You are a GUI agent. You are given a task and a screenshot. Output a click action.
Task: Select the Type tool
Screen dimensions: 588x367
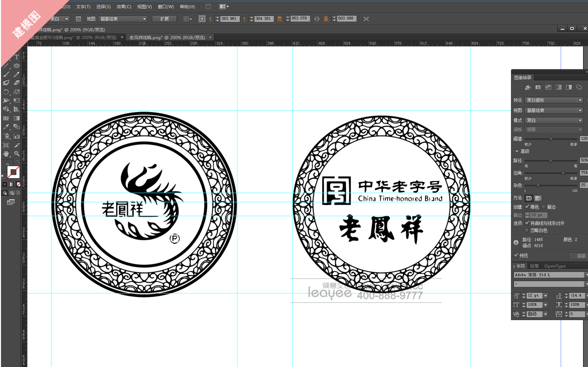[x=17, y=57]
